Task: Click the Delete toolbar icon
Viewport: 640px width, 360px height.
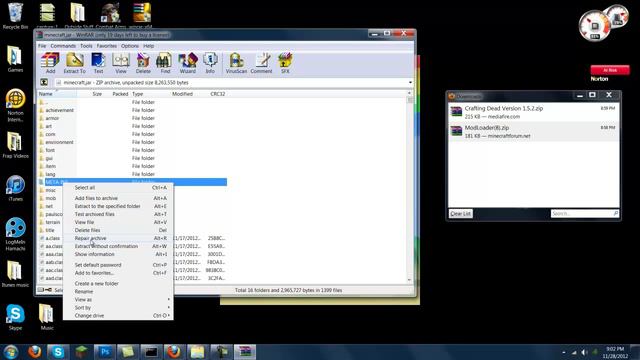Action: (143, 63)
